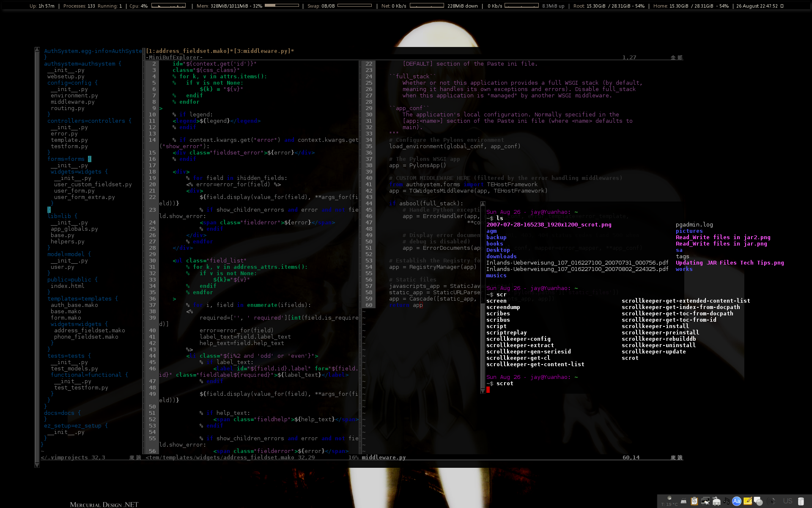Select the -MiniBufExplorer- window label
The height and width of the screenshot is (508, 812).
174,58
